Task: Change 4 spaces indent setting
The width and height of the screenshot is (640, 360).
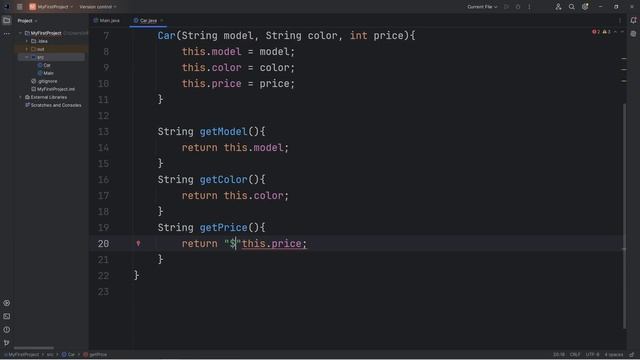Action: [613, 355]
